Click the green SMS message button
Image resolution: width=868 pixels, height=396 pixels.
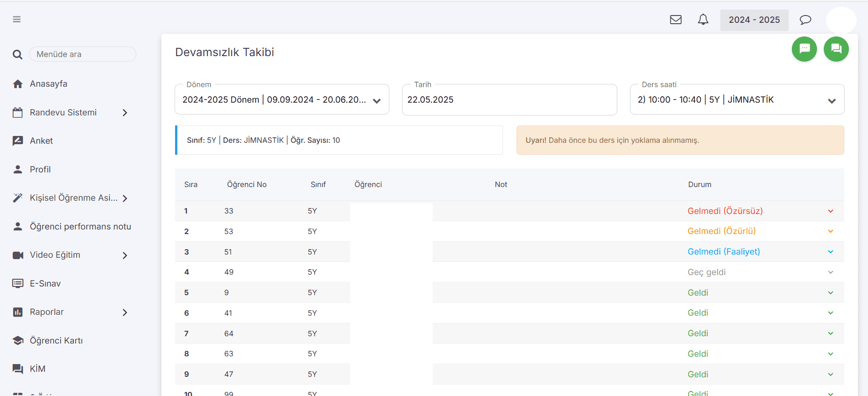pyautogui.click(x=804, y=49)
